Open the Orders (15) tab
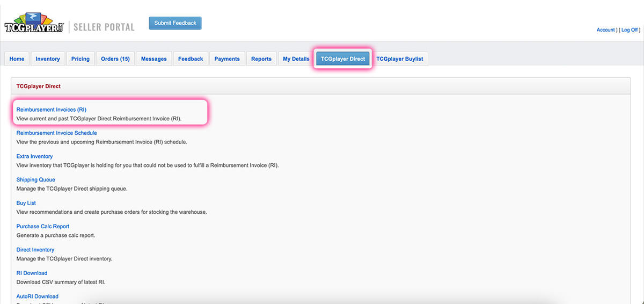Viewport: 644px width, 304px height. [115, 59]
